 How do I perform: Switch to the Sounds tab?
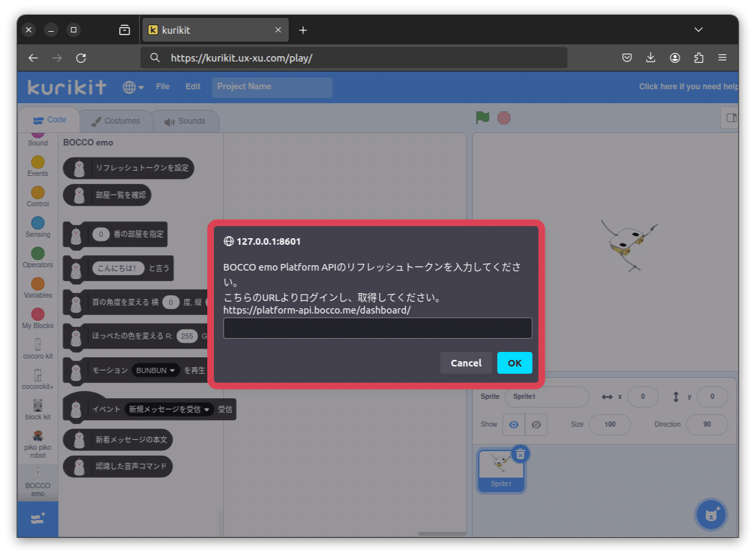[x=185, y=121]
